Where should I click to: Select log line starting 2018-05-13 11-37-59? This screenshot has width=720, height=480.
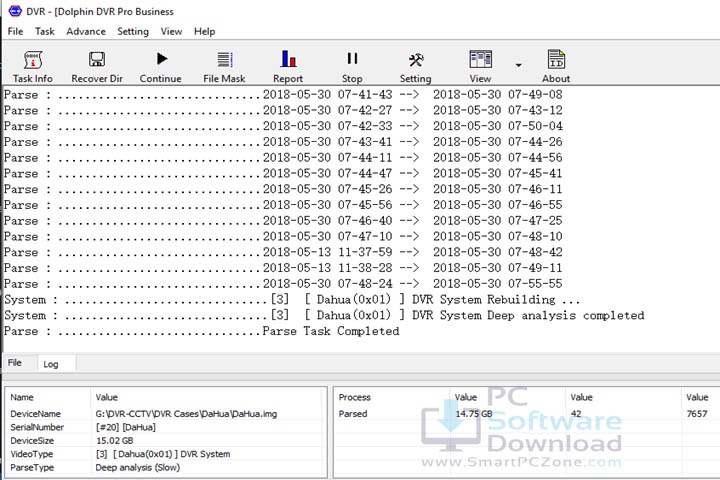[x=283, y=252]
